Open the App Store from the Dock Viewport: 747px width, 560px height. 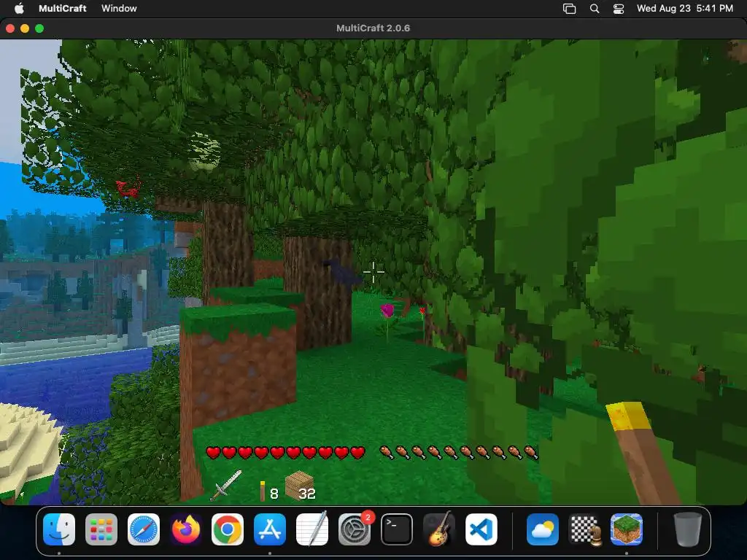point(270,529)
